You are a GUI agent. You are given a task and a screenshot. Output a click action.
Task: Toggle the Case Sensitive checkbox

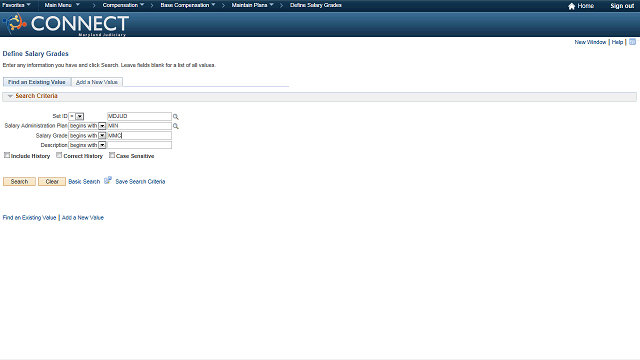[x=112, y=155]
